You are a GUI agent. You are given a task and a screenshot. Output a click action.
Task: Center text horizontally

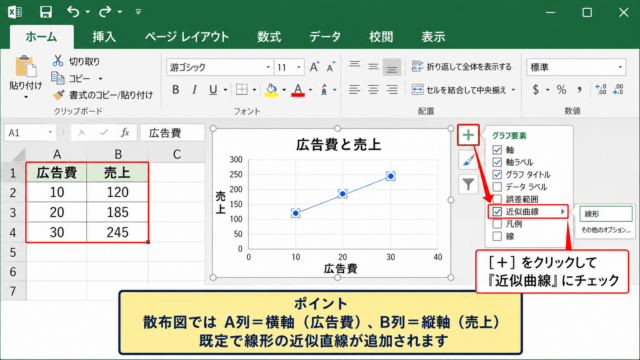click(373, 89)
